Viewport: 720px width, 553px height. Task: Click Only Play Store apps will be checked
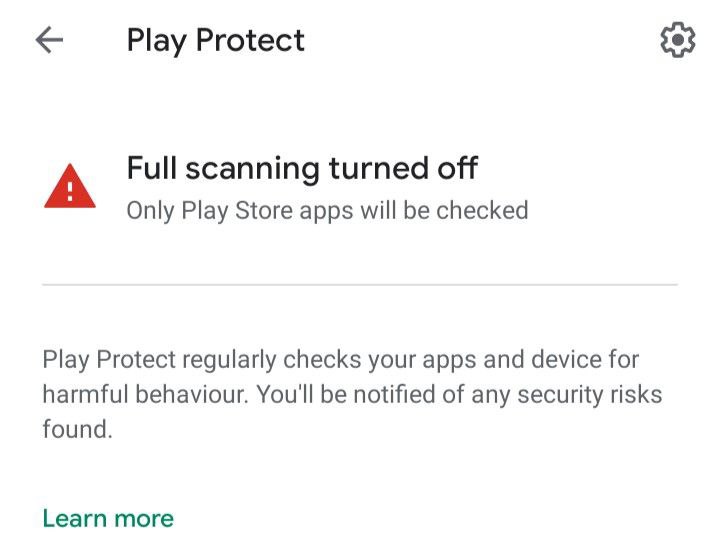pos(327,211)
